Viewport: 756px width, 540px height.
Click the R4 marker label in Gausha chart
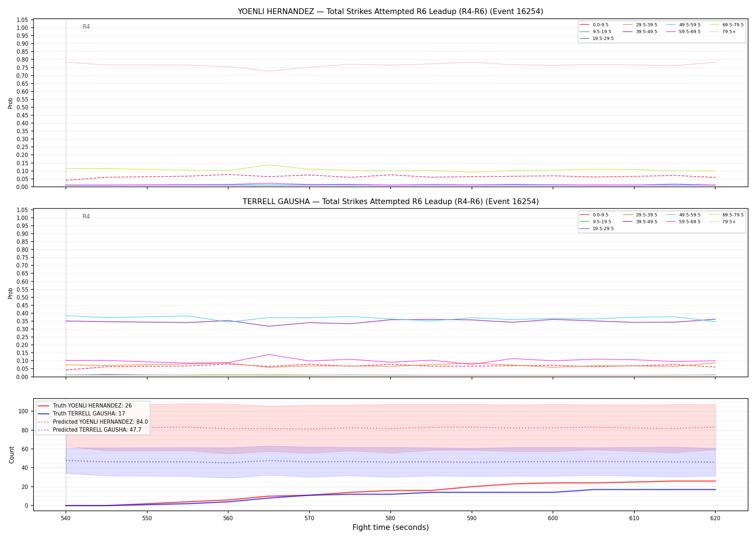pyautogui.click(x=86, y=216)
